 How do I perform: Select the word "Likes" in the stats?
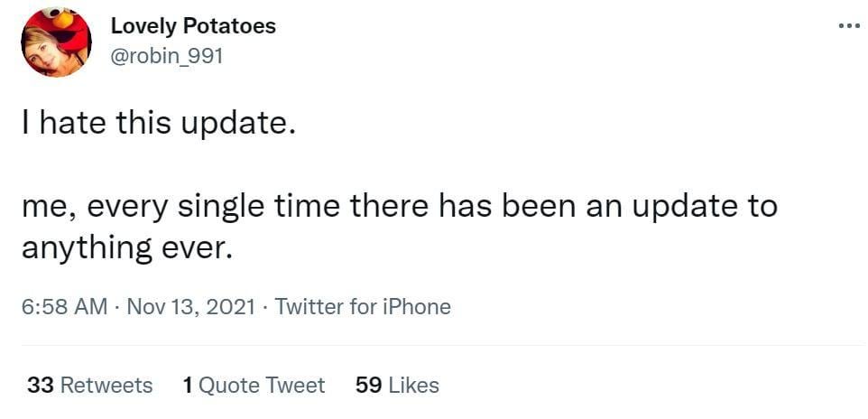(413, 386)
